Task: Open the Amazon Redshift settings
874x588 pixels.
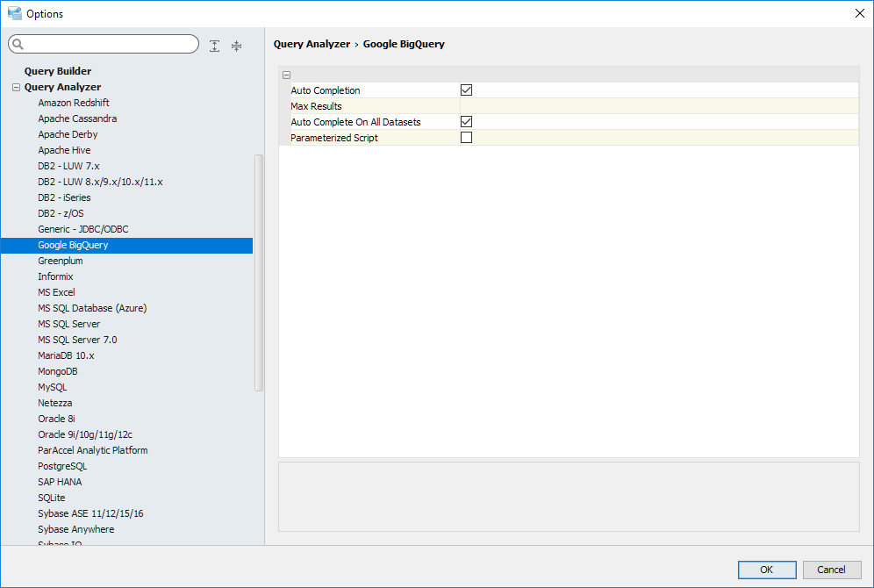Action: [74, 103]
